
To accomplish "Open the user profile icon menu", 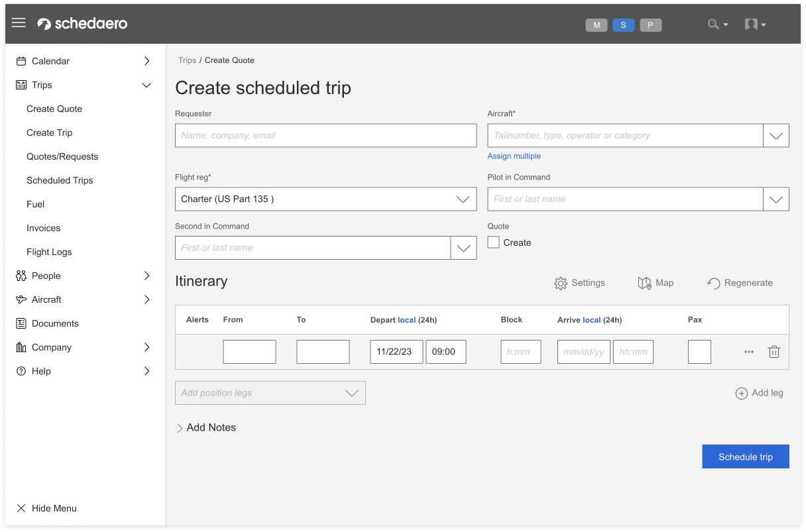I will point(752,25).
